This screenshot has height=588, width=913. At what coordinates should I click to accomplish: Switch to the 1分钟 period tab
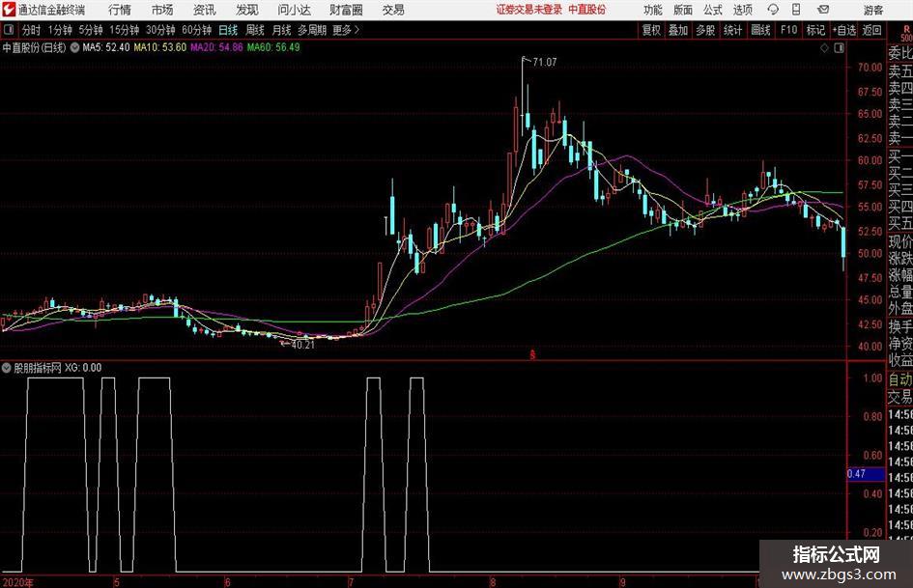pyautogui.click(x=60, y=30)
